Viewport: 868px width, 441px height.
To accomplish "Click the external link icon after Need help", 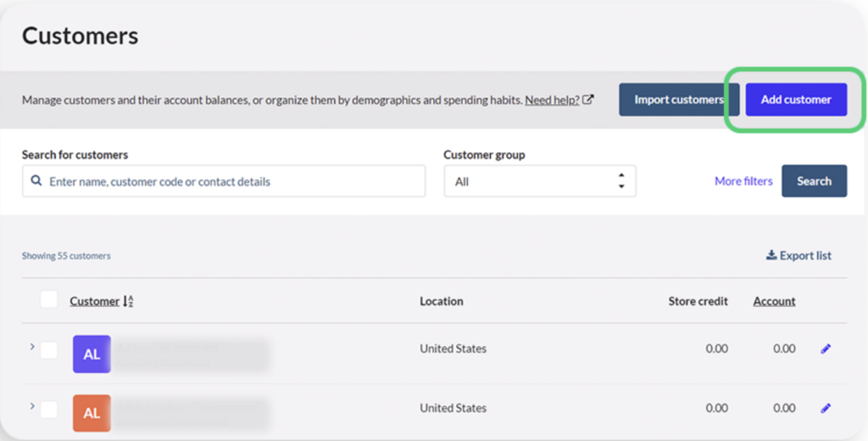I will (x=588, y=100).
